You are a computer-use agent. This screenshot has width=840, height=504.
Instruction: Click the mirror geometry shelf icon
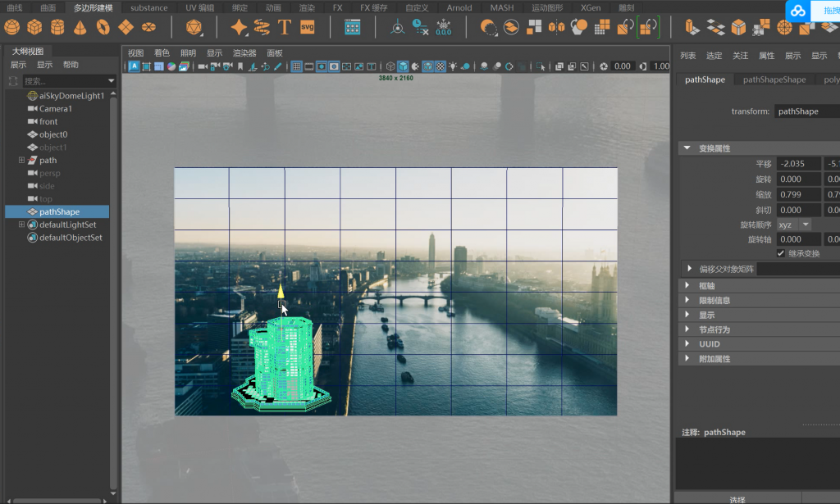pyautogui.click(x=557, y=27)
